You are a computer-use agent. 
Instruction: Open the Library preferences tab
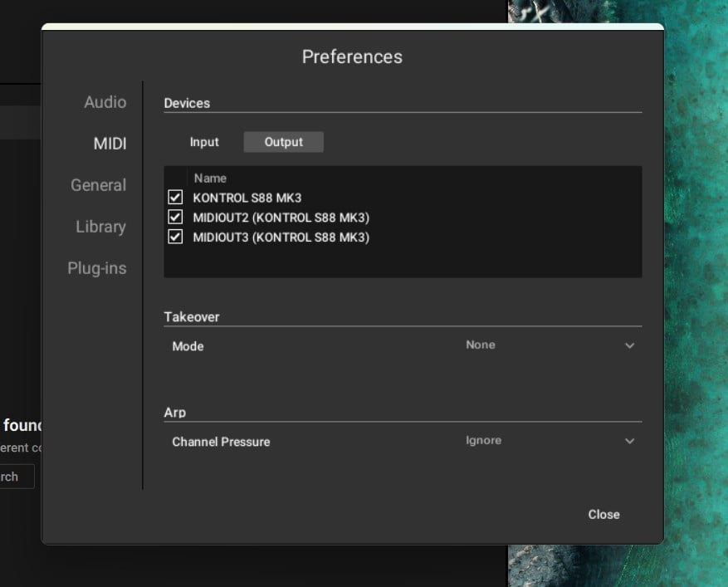tap(100, 227)
